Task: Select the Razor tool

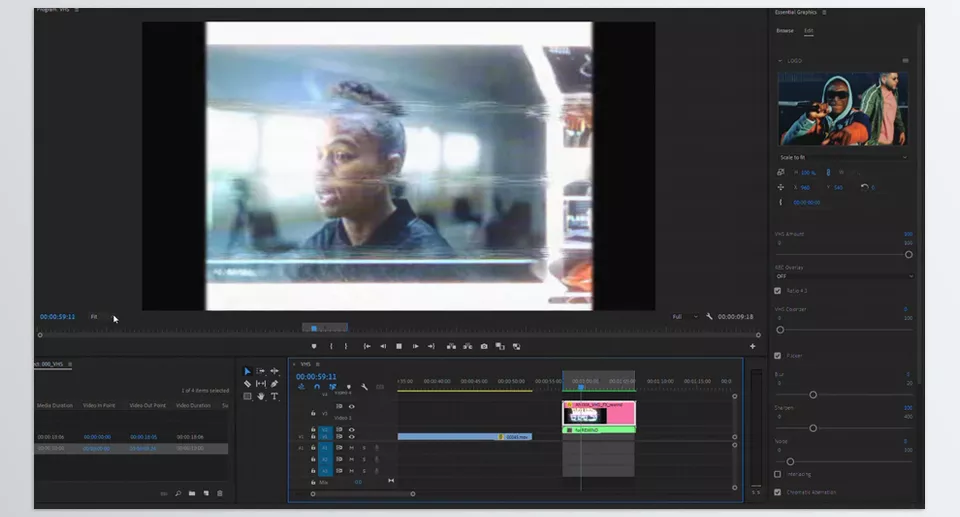Action: point(247,384)
